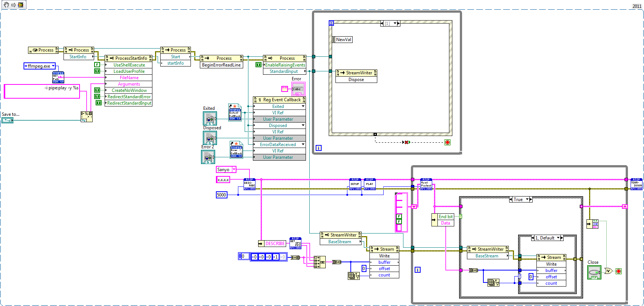644x306 pixels.
Task: Click the StandardInput property row
Action: pyautogui.click(x=285, y=71)
